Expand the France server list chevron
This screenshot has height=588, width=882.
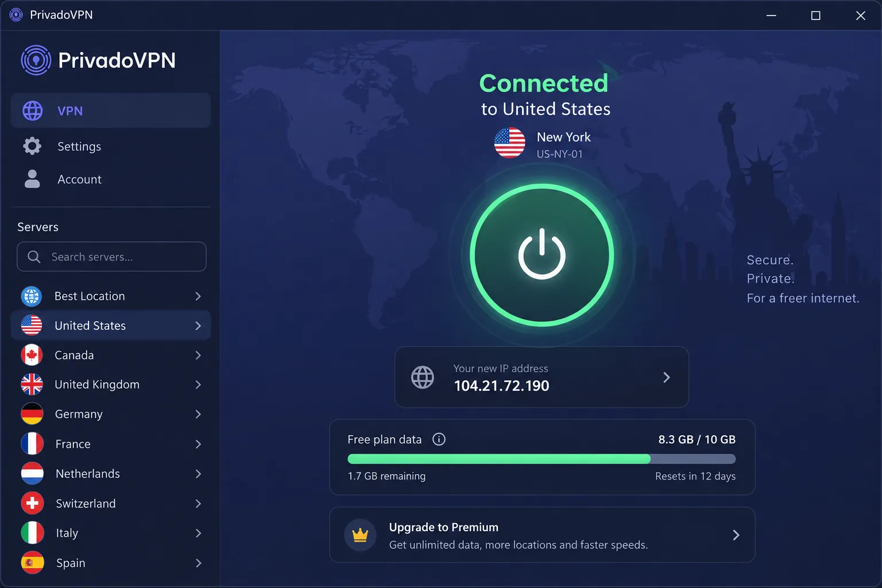click(198, 444)
